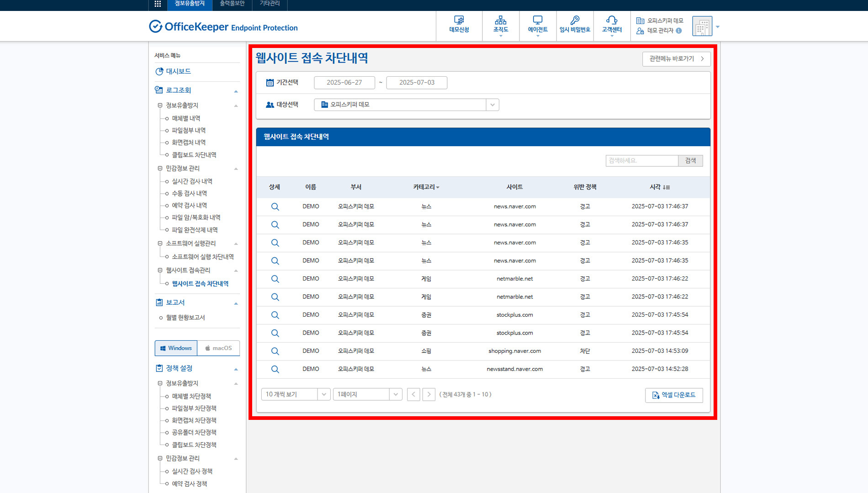The width and height of the screenshot is (868, 493).
Task: Click the building profile avatar icon
Action: tap(702, 27)
